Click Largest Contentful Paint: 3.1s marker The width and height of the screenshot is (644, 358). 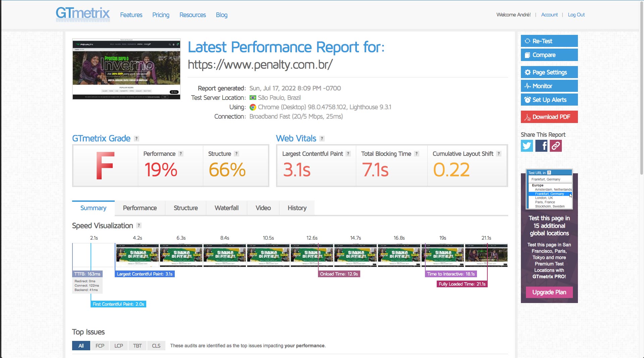(145, 274)
